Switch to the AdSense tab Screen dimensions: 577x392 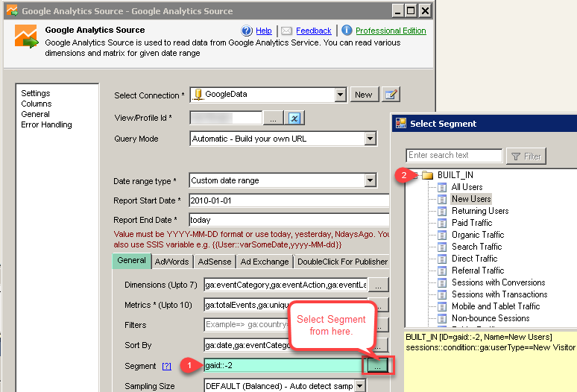pos(215,262)
